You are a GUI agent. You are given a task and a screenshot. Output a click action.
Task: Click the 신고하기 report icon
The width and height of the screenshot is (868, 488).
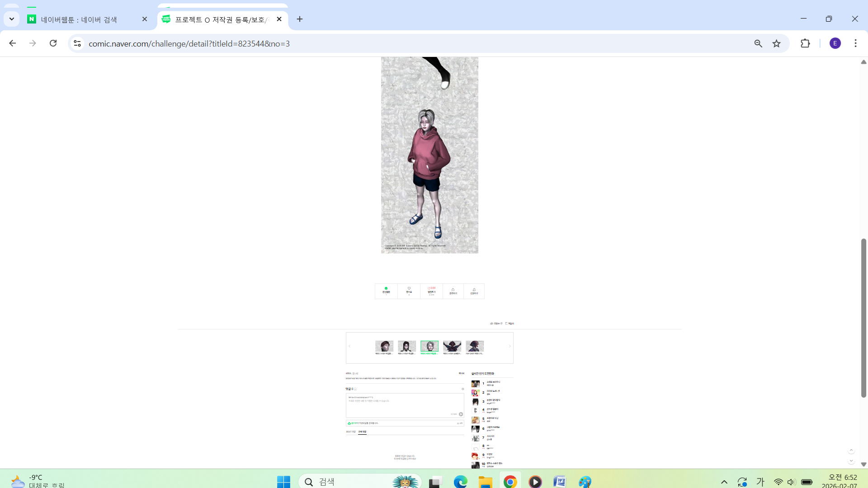click(x=474, y=291)
